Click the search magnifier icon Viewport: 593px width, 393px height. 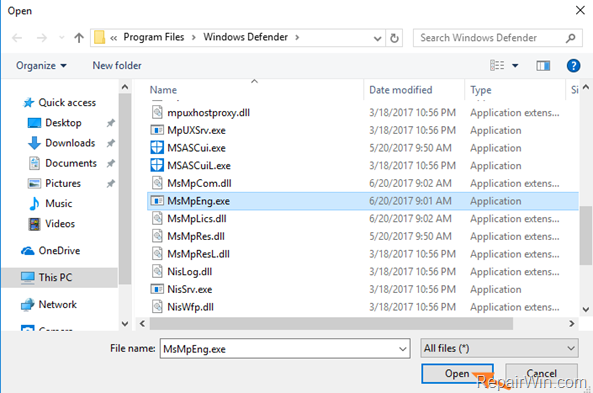[570, 38]
